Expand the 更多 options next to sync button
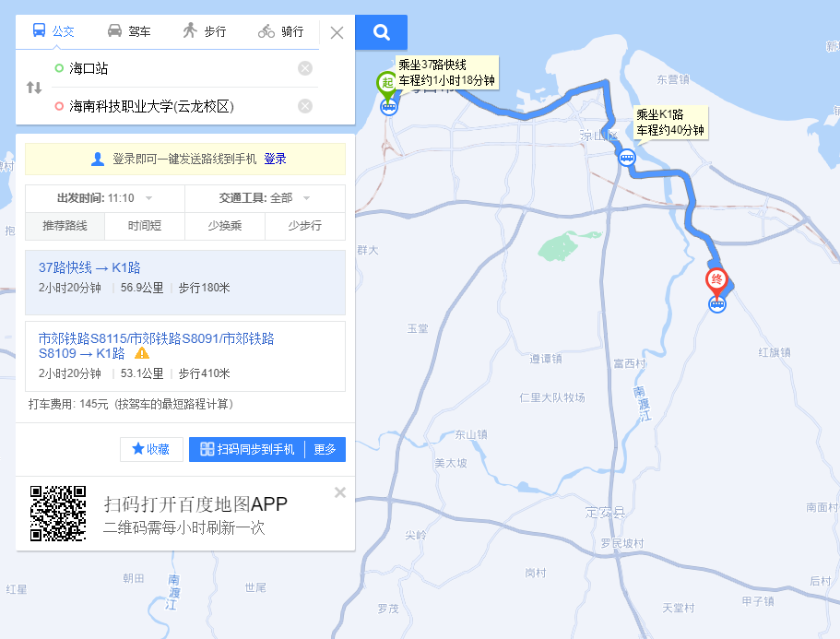Viewport: 840px width, 639px height. pyautogui.click(x=325, y=449)
